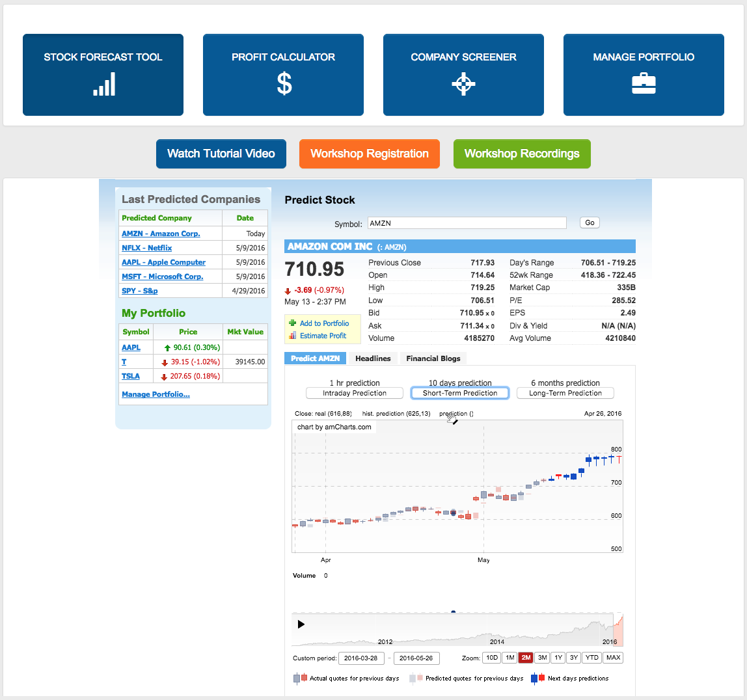Open AAPL - Apple Computer link
This screenshot has width=747, height=700.
(163, 262)
